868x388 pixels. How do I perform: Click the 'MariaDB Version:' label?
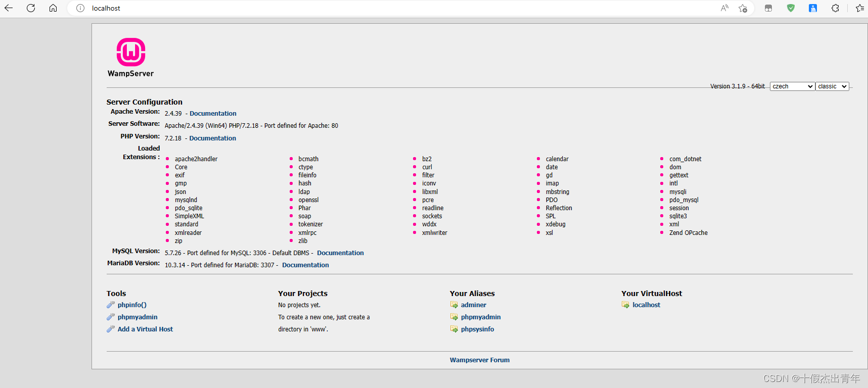133,263
